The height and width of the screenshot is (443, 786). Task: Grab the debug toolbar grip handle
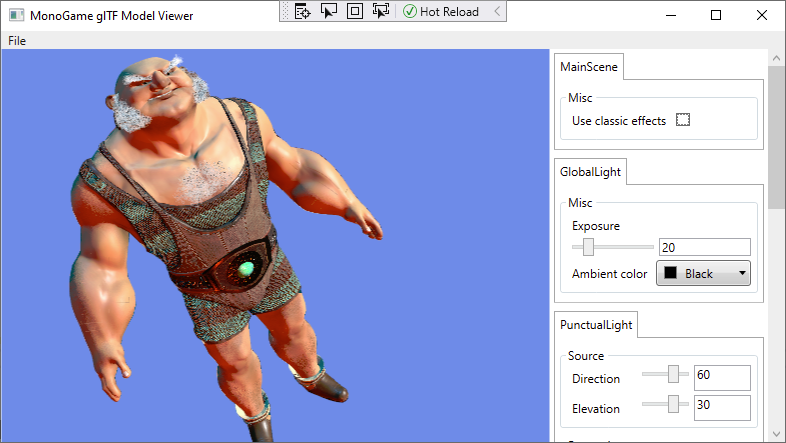click(x=286, y=11)
